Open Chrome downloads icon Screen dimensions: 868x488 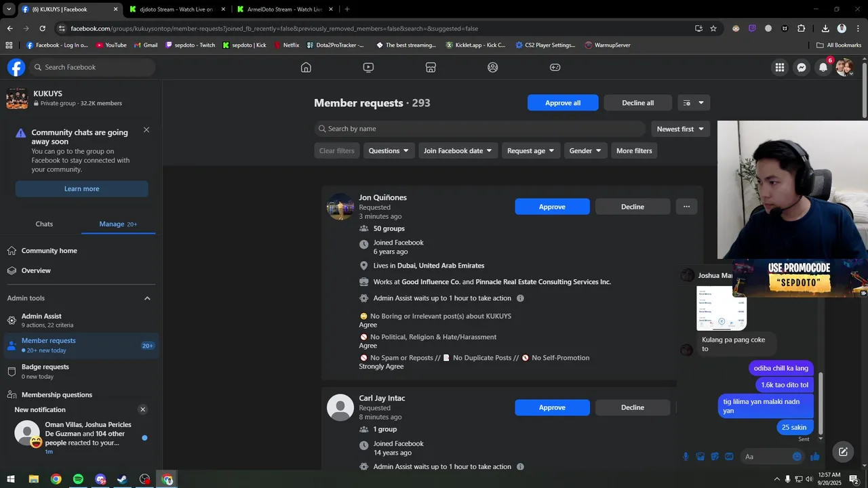pyautogui.click(x=825, y=28)
